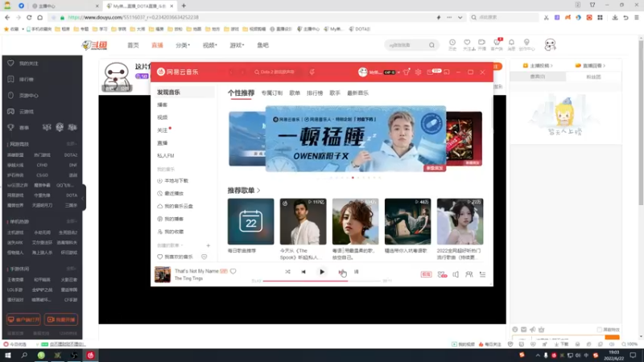Open Douyu notification bell icon
The width and height of the screenshot is (644, 362).
pyautogui.click(x=511, y=44)
